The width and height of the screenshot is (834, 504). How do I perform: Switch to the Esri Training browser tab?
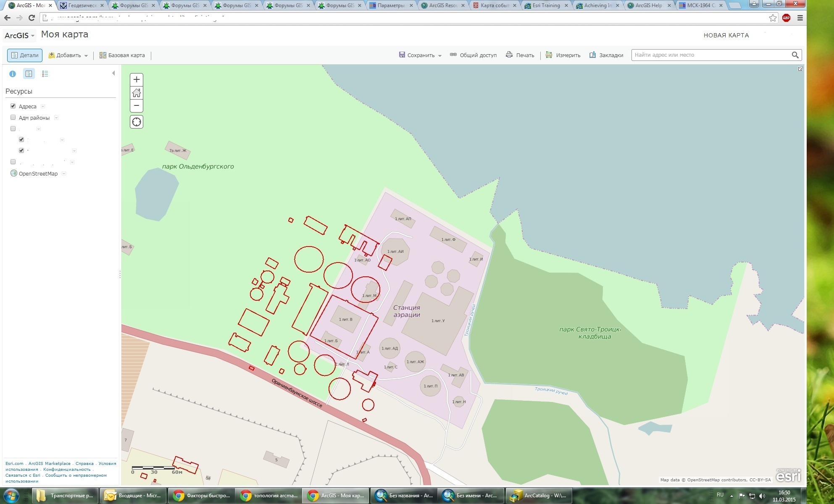coord(546,5)
